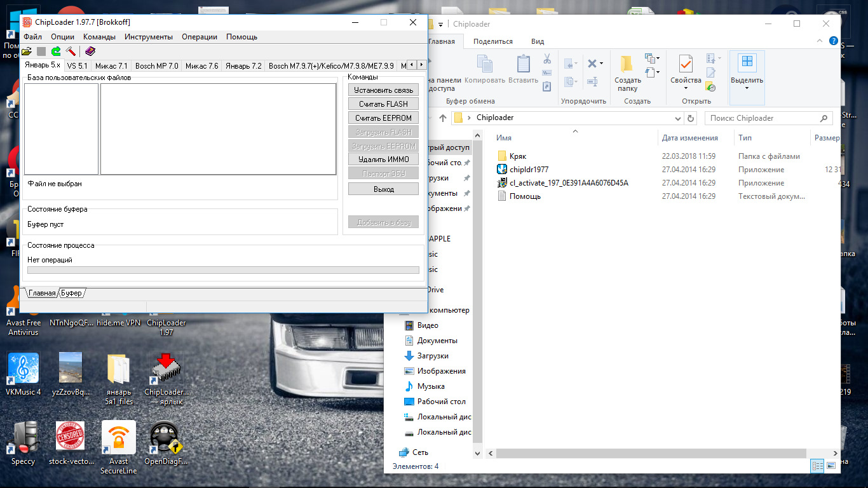The height and width of the screenshot is (488, 868).
Task: Open the easy access dropdown in Создать group
Action: click(x=657, y=71)
